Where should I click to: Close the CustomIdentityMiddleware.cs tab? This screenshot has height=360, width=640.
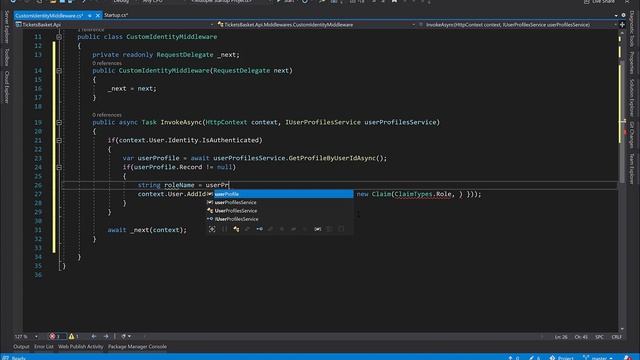pyautogui.click(x=98, y=16)
